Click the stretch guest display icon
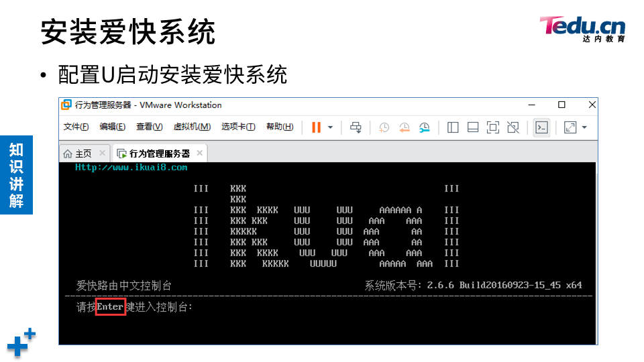 (570, 127)
